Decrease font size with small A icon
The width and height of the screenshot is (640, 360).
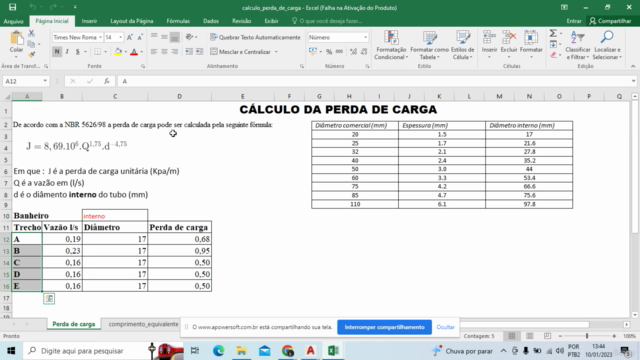pyautogui.click(x=140, y=38)
